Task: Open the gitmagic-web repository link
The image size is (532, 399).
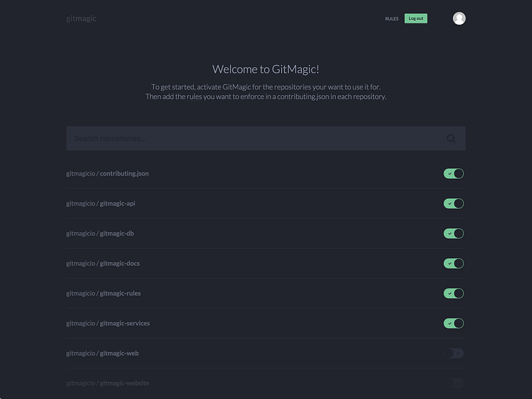Action: tap(102, 353)
